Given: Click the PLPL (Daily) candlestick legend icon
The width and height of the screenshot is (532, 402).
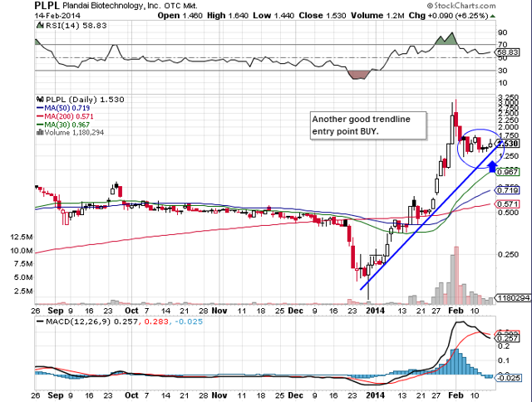Looking at the screenshot, I should coord(41,100).
